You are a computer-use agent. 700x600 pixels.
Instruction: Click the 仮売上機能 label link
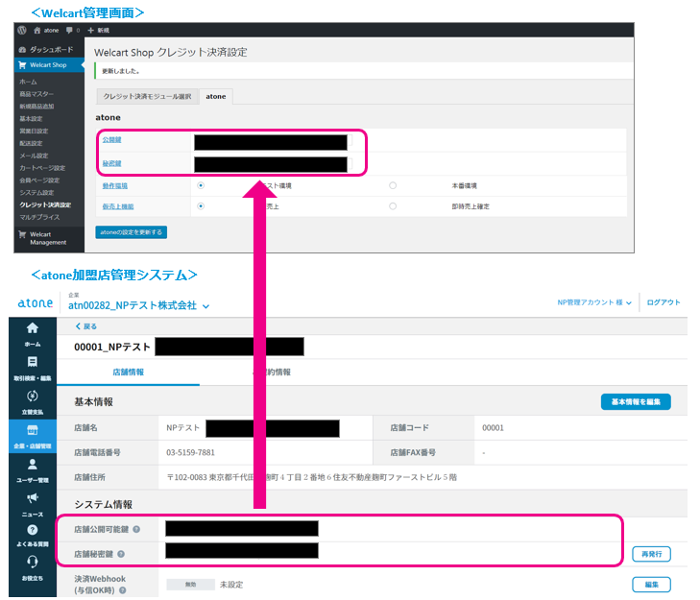pyautogui.click(x=118, y=206)
